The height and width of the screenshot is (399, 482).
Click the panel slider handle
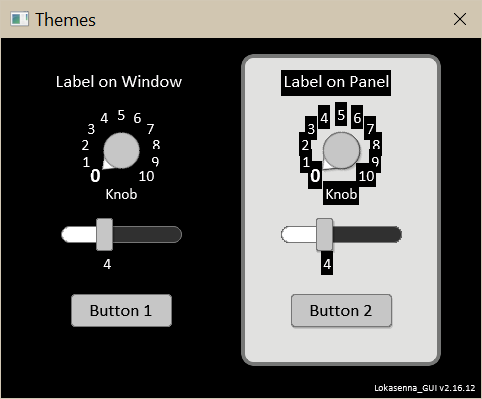[324, 234]
